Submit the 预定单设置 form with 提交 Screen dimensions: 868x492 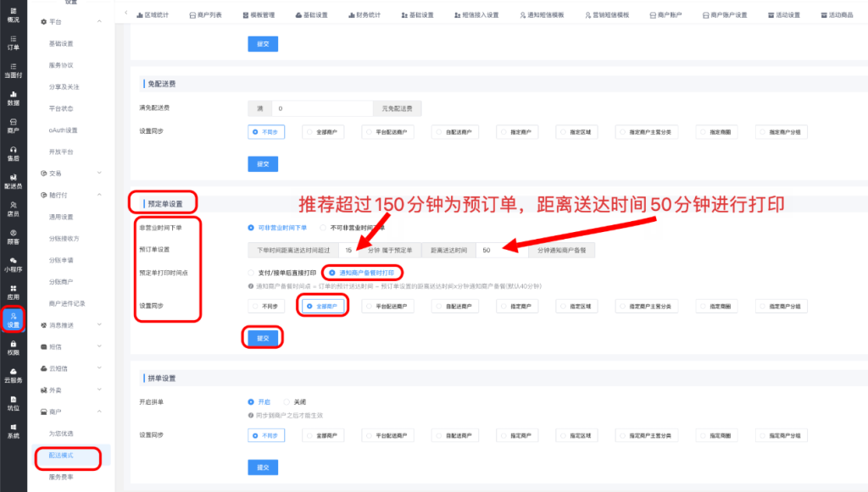[x=263, y=338]
